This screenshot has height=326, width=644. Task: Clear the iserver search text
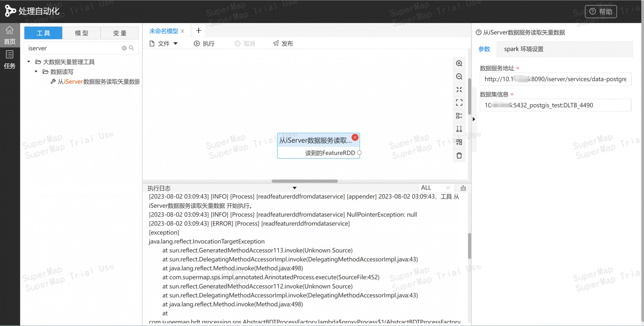(x=124, y=48)
